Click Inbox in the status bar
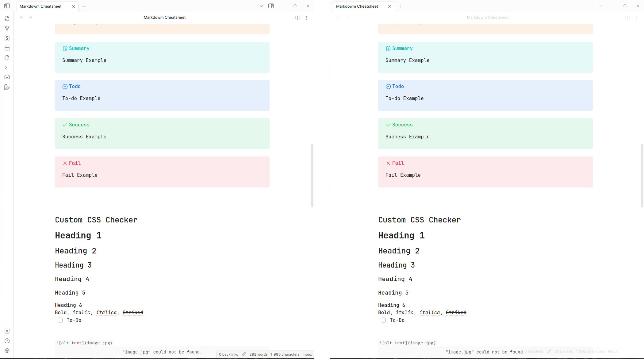 point(307,354)
